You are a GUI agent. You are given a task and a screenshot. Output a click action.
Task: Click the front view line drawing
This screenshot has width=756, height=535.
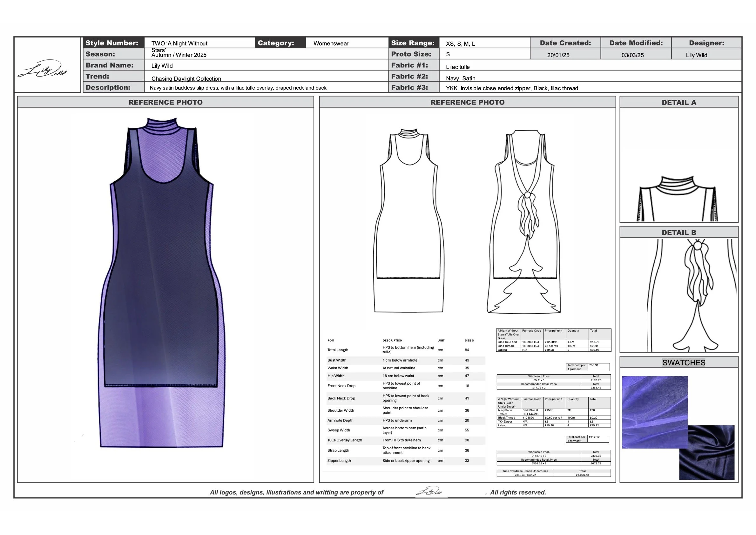pos(408,221)
